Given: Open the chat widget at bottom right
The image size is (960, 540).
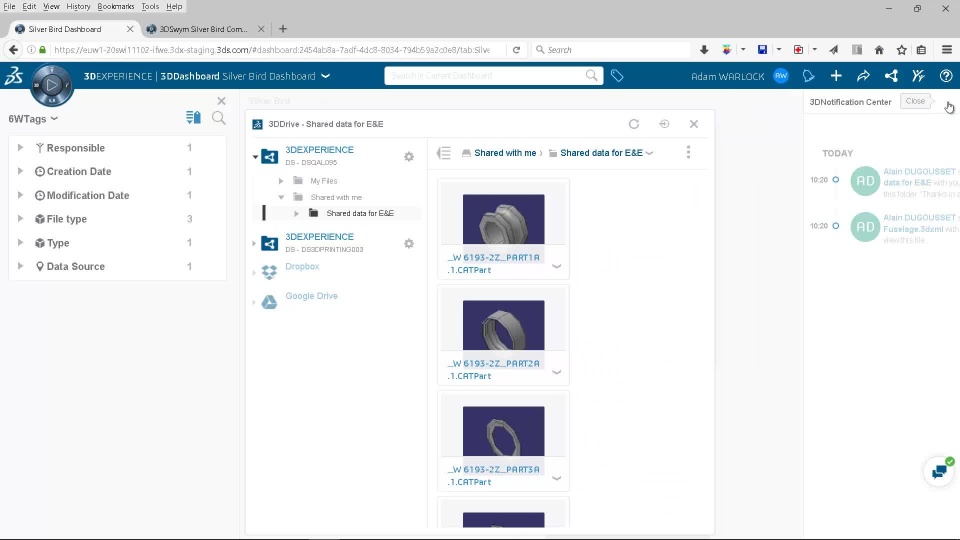Looking at the screenshot, I should [940, 471].
